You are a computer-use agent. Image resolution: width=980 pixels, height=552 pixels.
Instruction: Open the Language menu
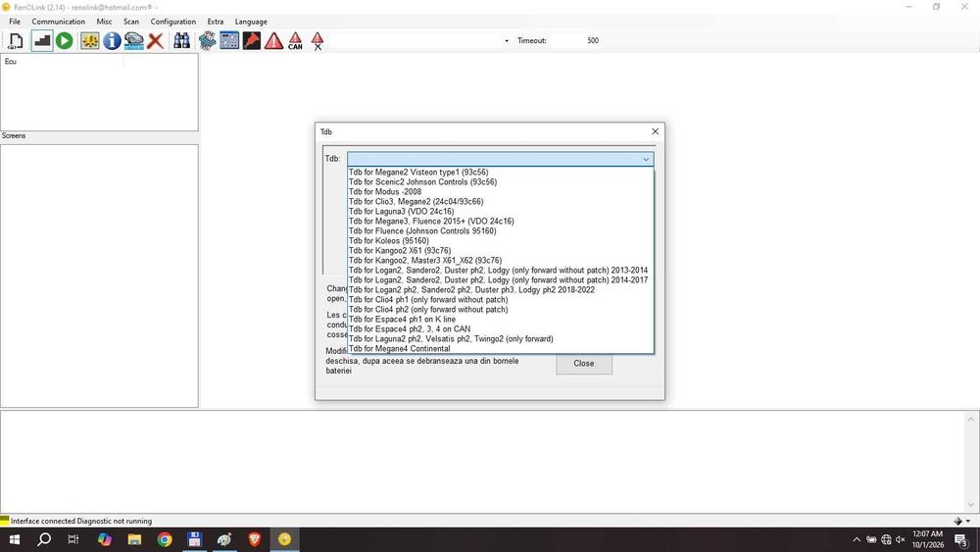pyautogui.click(x=251, y=22)
